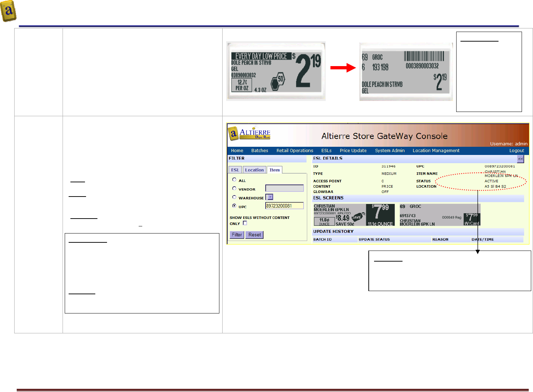
Task: Click the Altierre logo in the console header
Action: tap(249, 133)
